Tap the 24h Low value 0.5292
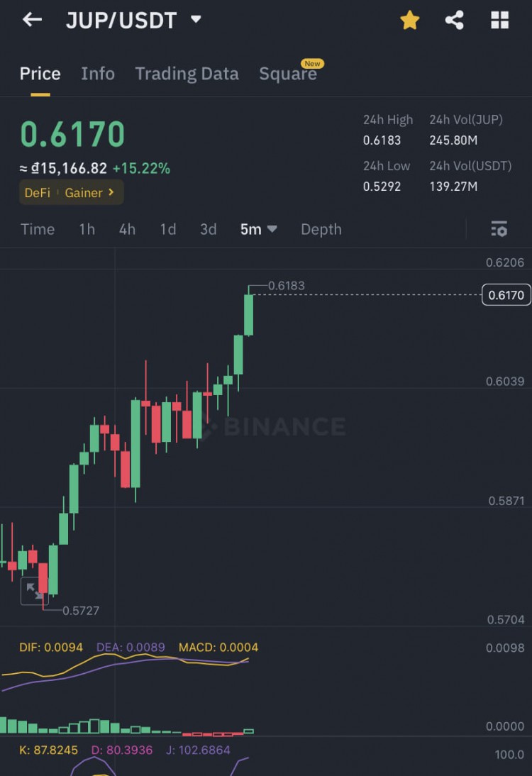The height and width of the screenshot is (776, 532). point(382,187)
